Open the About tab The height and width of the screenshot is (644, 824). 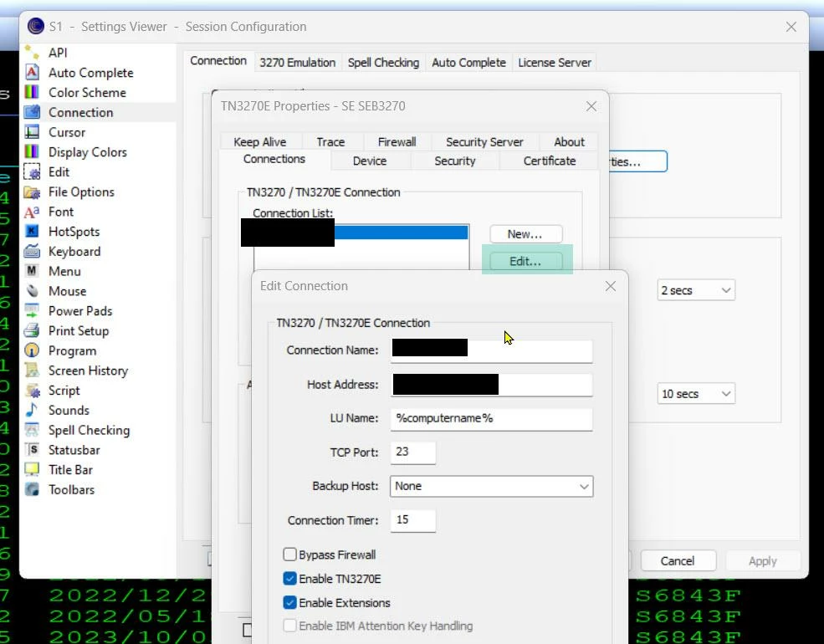[x=569, y=142]
